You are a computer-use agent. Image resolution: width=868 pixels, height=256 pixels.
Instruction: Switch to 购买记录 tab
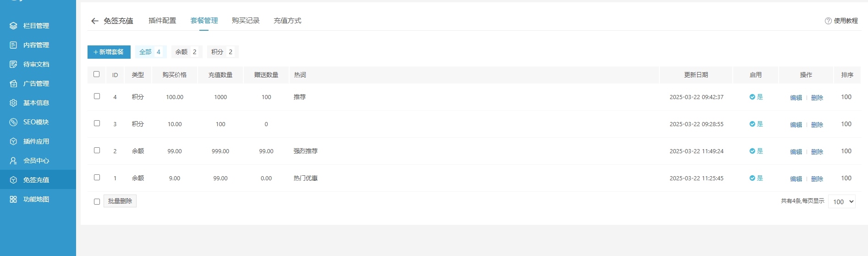(x=246, y=21)
